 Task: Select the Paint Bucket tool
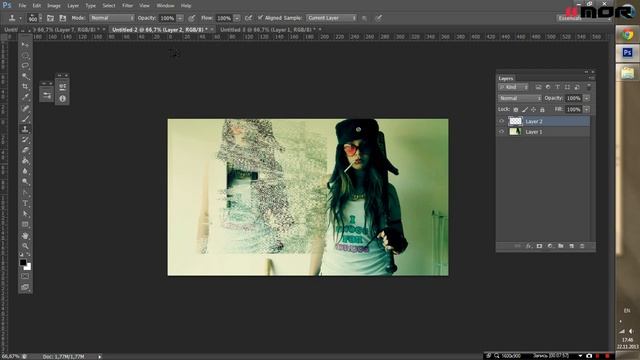[x=25, y=161]
